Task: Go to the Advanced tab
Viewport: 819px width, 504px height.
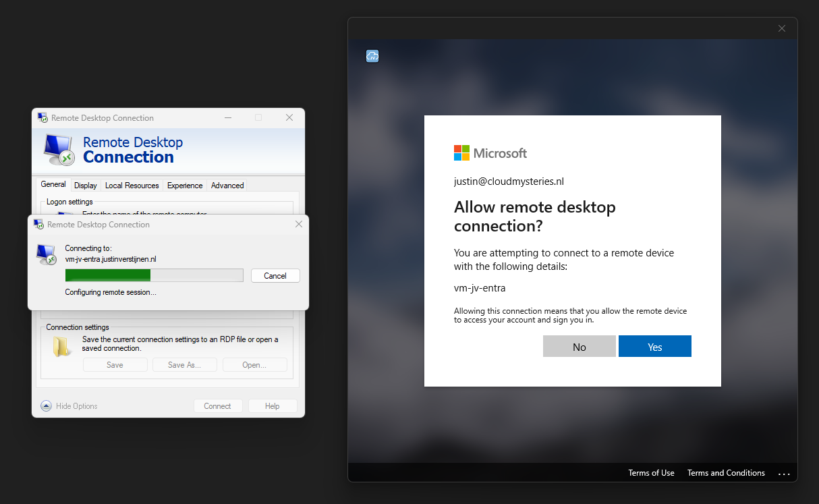Action: pos(227,186)
